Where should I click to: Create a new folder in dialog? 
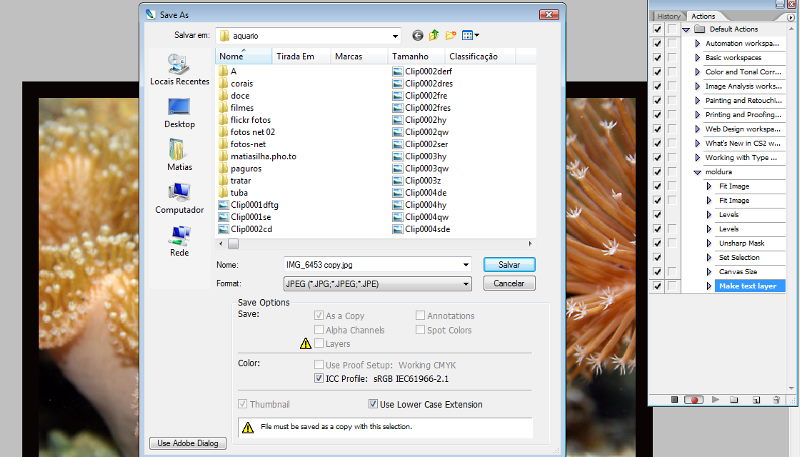pos(451,36)
